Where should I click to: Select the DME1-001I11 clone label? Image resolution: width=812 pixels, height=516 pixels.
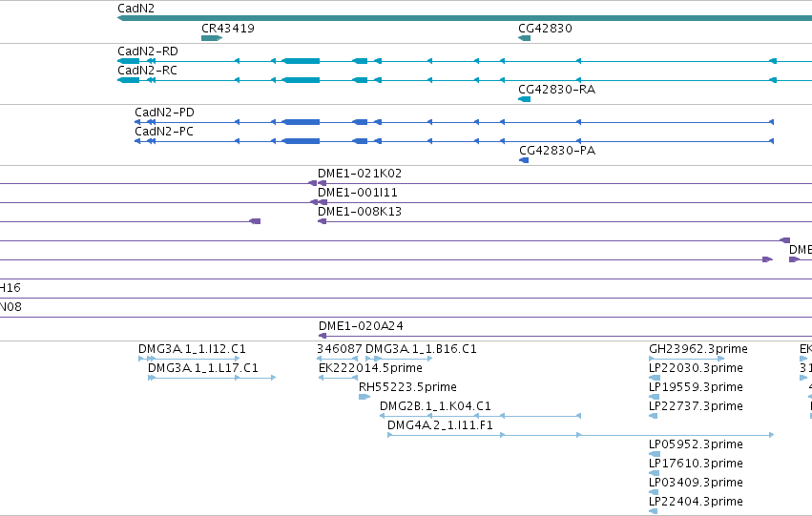click(357, 193)
